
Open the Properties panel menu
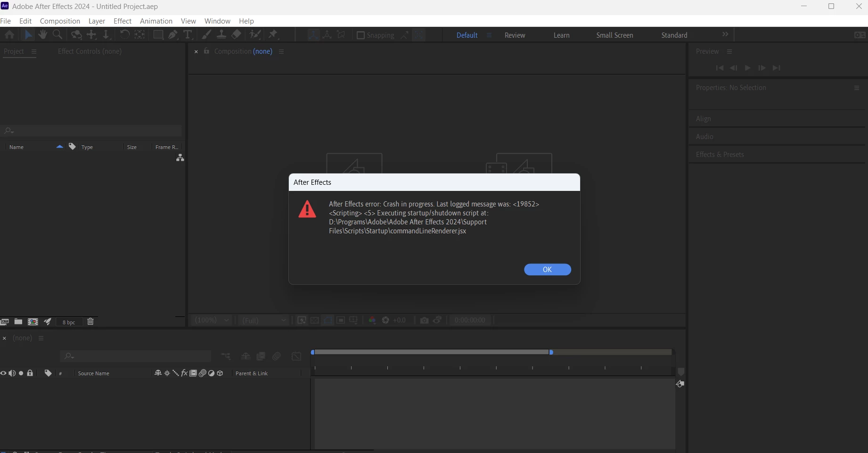pos(857,88)
